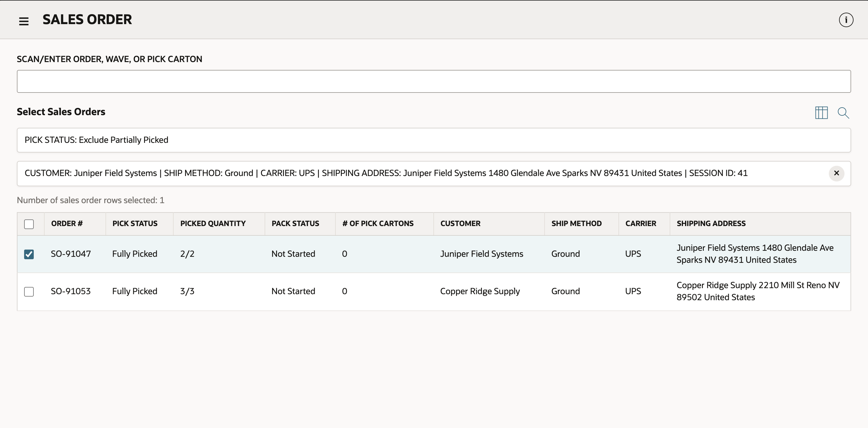This screenshot has height=428, width=868.
Task: Clear the customer filter with X
Action: (836, 173)
